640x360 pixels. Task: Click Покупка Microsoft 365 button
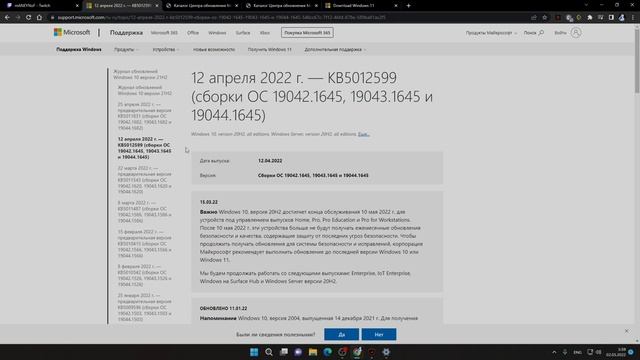click(x=307, y=33)
